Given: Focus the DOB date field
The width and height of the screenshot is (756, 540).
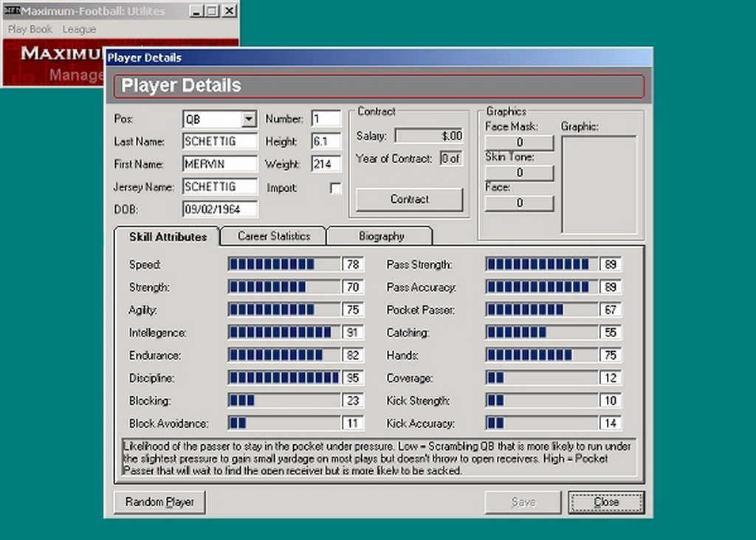Looking at the screenshot, I should pos(220,209).
